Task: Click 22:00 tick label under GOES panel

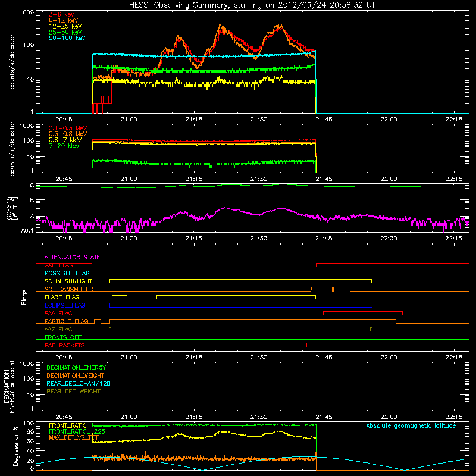Action: [x=389, y=239]
